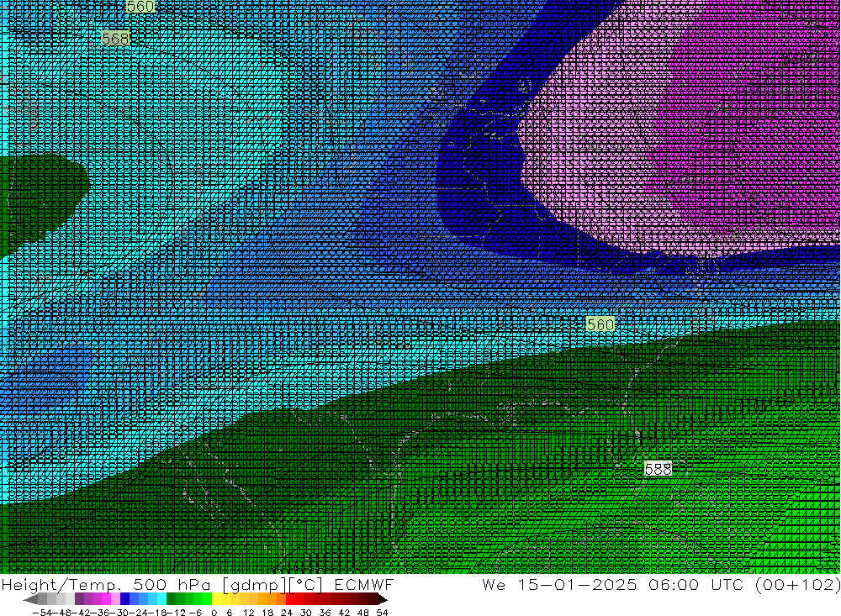Image resolution: width=841 pixels, height=616 pixels.
Task: Click the 0 legend value
Action: pyautogui.click(x=214, y=613)
